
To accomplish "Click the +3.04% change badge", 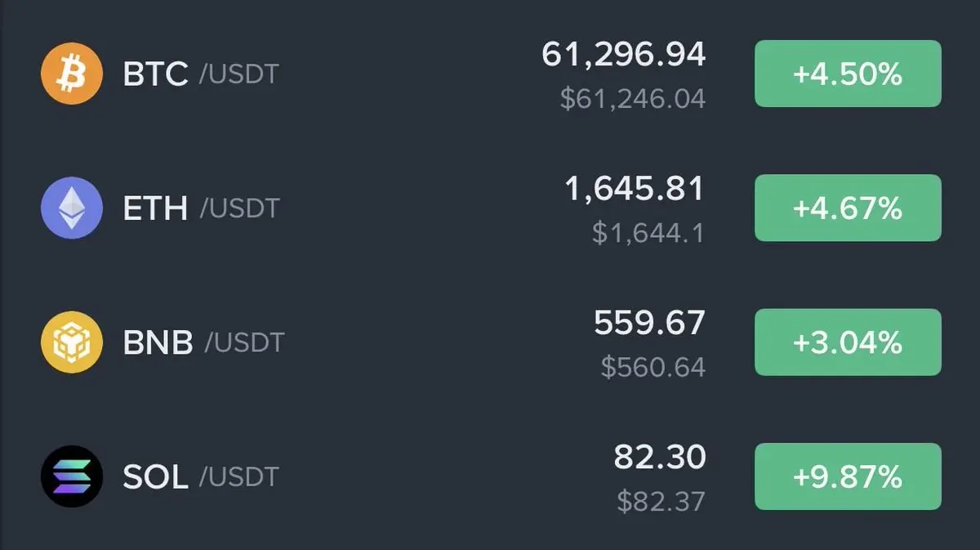I will coord(848,342).
